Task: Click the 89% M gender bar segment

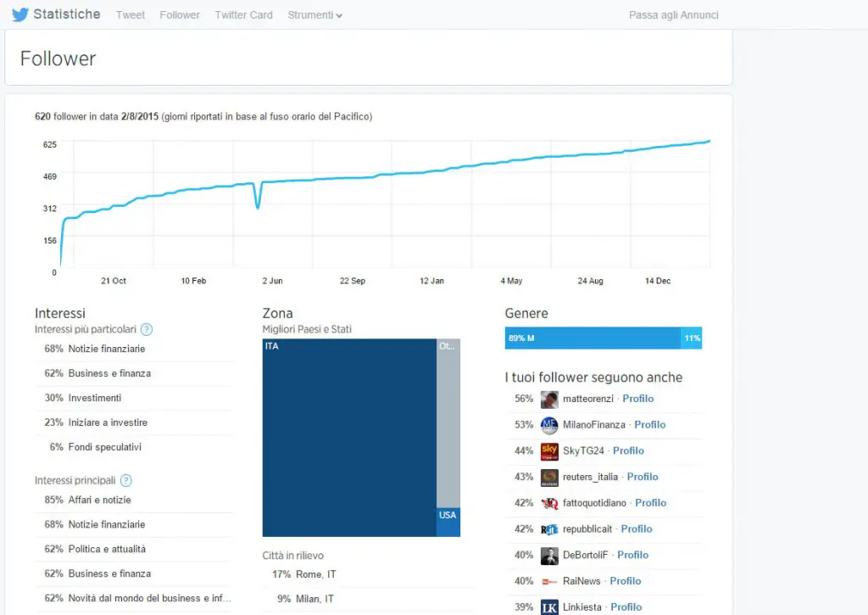Action: (593, 338)
